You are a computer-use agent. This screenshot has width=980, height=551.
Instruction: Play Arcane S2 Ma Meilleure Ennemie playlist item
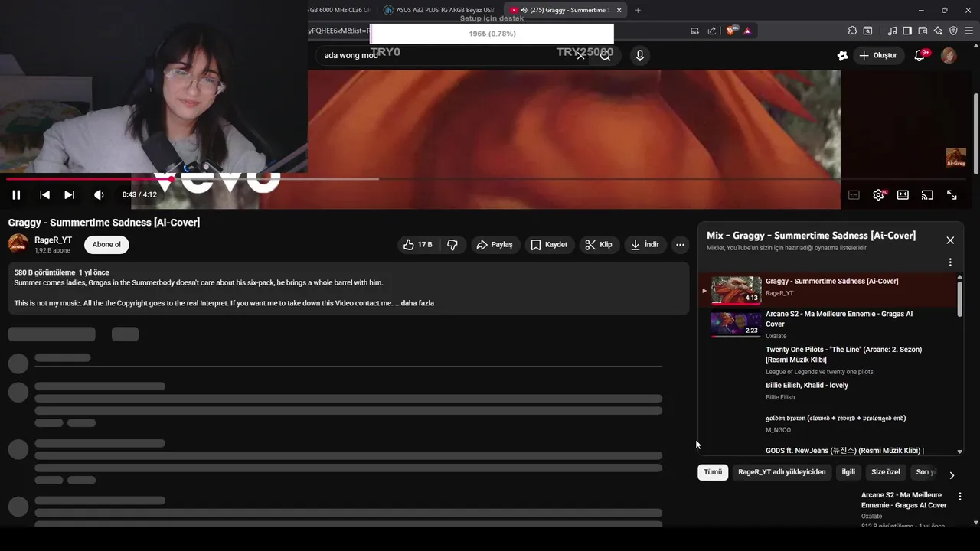(x=828, y=324)
